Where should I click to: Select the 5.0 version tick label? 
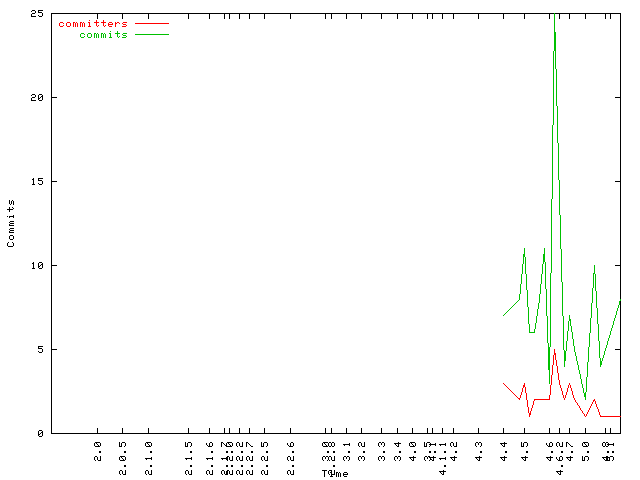point(586,449)
